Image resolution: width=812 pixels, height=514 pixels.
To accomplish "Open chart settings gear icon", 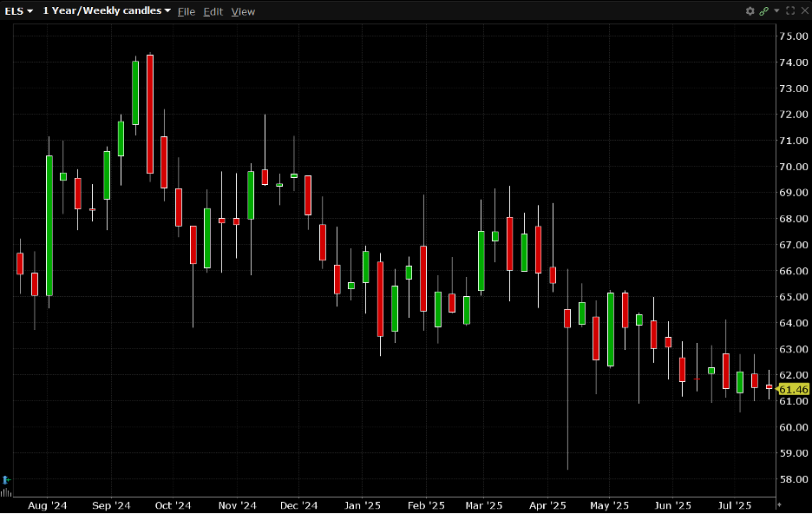I will [750, 11].
